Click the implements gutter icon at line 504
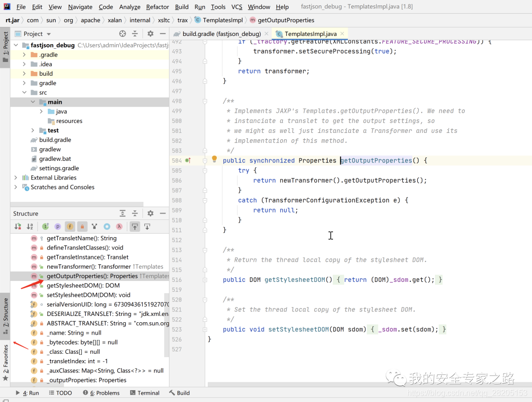 click(x=188, y=160)
